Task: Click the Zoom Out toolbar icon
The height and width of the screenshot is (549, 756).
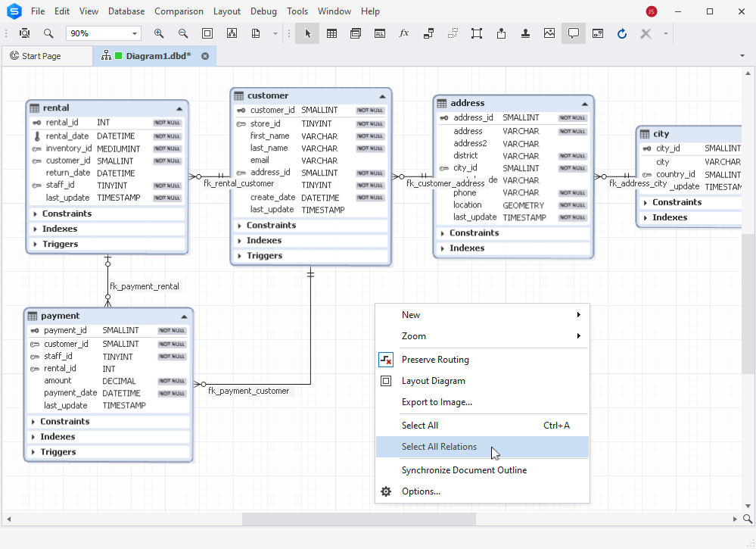Action: click(181, 33)
